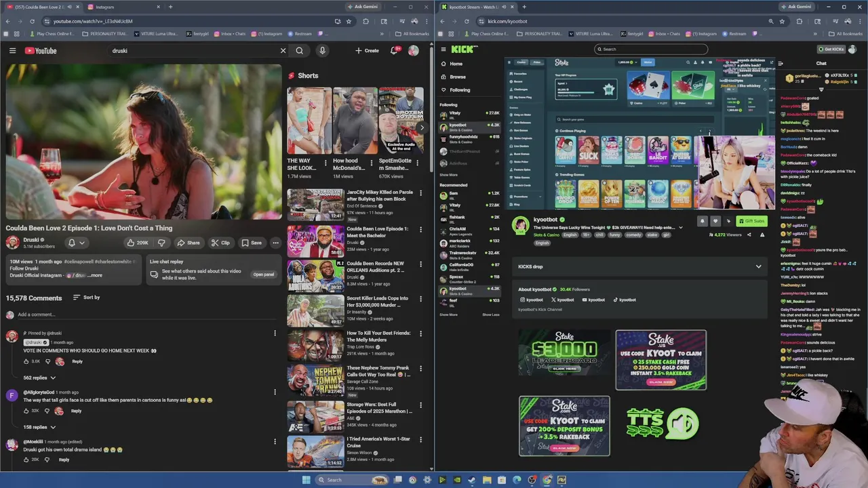Clip the Coulda Been Love video

[220, 243]
